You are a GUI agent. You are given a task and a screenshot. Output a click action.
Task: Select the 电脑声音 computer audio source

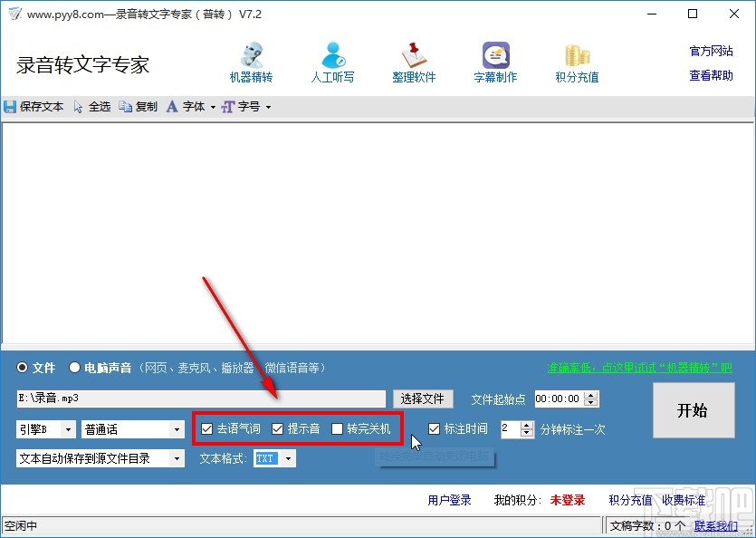pyautogui.click(x=76, y=368)
